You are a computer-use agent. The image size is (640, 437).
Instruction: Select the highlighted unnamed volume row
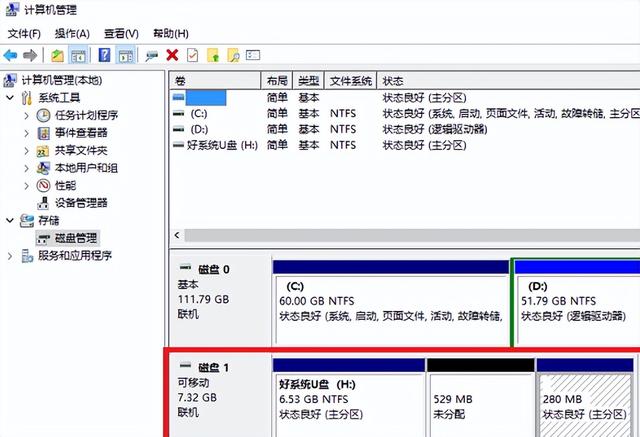click(x=404, y=98)
